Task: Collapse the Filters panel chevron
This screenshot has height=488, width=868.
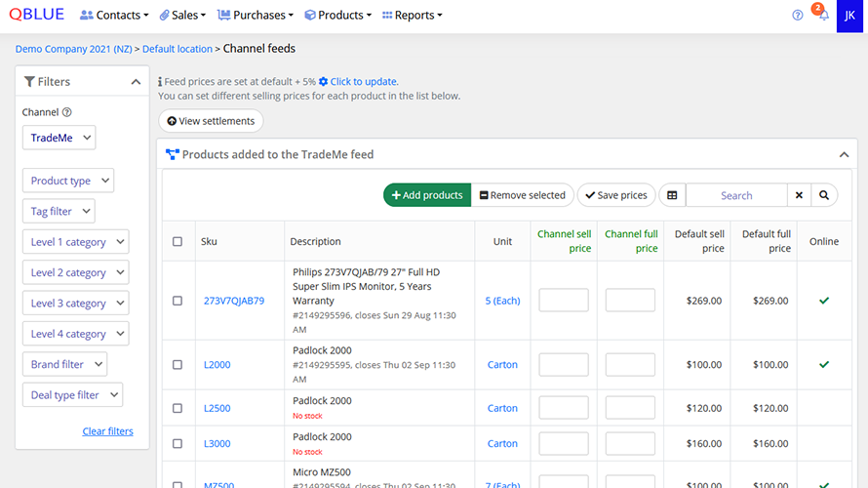Action: pos(136,82)
